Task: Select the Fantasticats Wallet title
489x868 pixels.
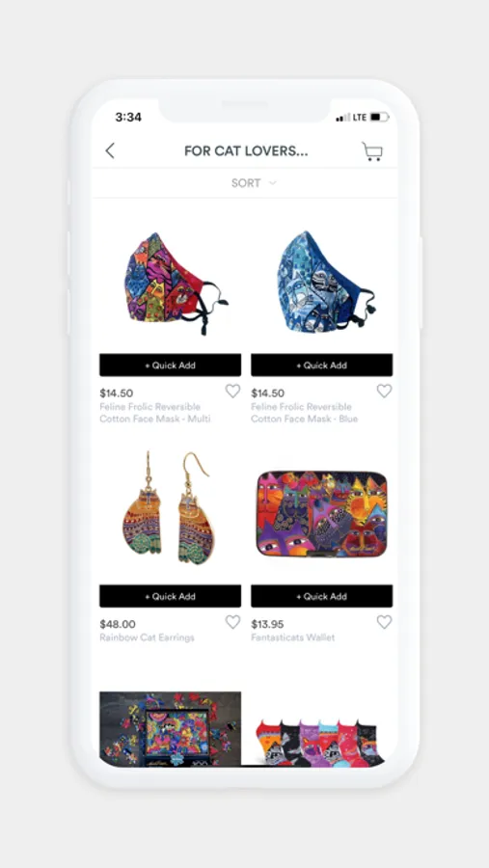Action: pos(293,637)
